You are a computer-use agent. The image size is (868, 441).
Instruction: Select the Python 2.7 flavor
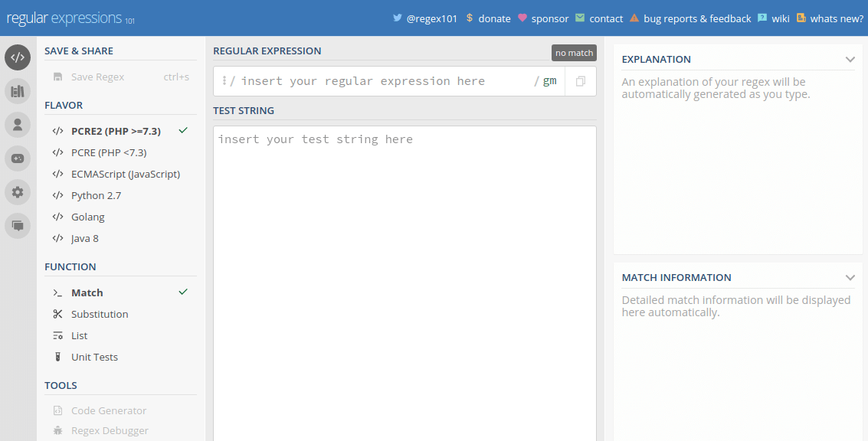(97, 195)
